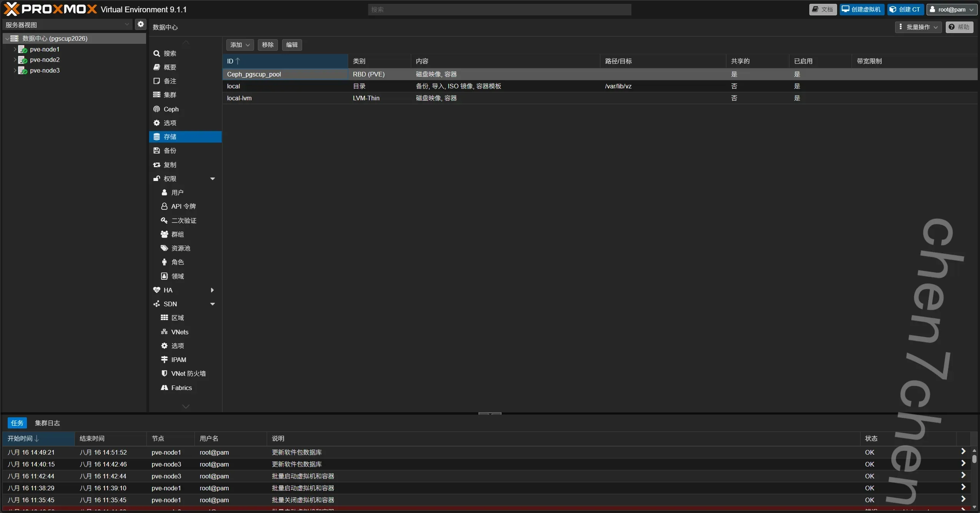Select the pve-node2 server icon

pyautogui.click(x=23, y=60)
